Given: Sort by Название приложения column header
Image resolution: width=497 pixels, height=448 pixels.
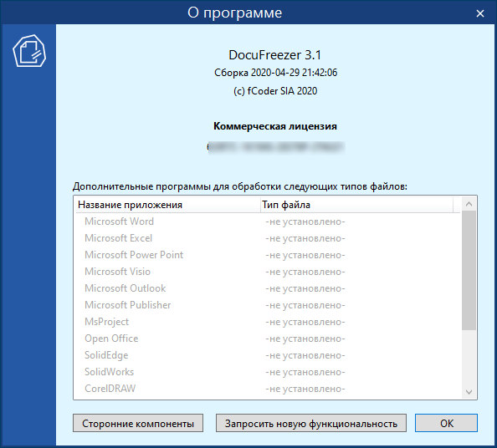Looking at the screenshot, I should (x=168, y=205).
